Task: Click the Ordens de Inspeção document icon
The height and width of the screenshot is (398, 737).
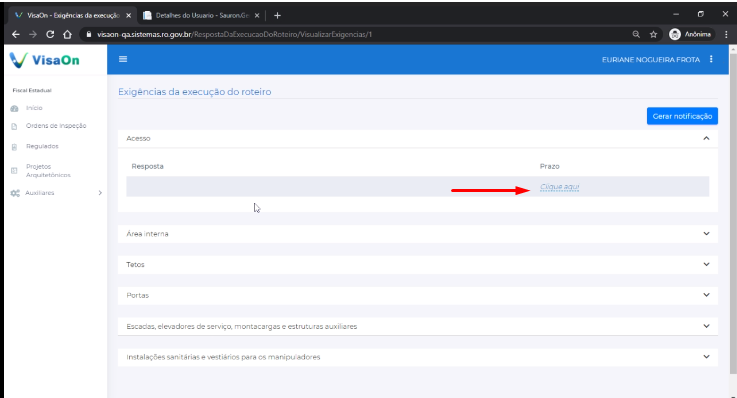Action: pos(15,126)
